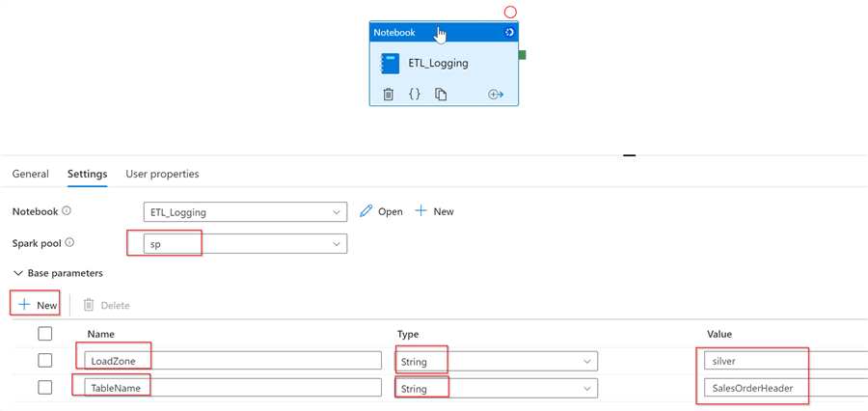This screenshot has height=411, width=868.
Task: Select the Notebook activity header bar
Action: click(444, 32)
